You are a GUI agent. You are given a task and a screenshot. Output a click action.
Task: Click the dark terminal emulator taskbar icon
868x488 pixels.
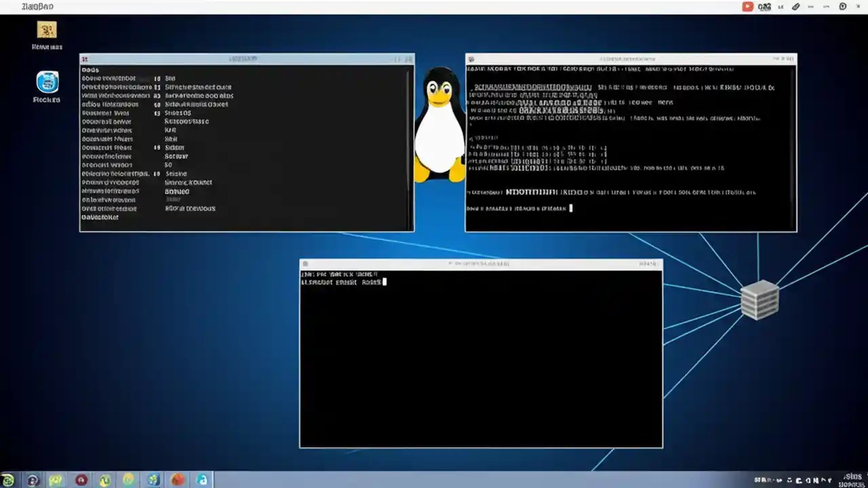(x=32, y=480)
